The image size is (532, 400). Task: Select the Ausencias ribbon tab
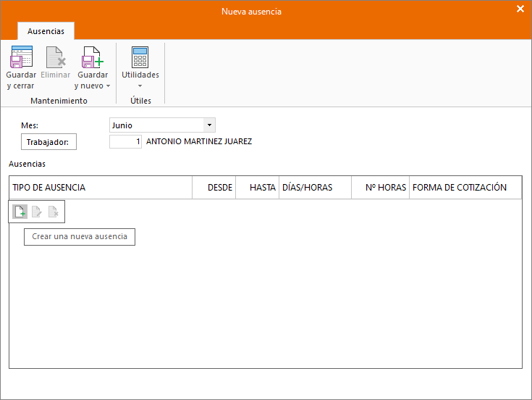[46, 31]
